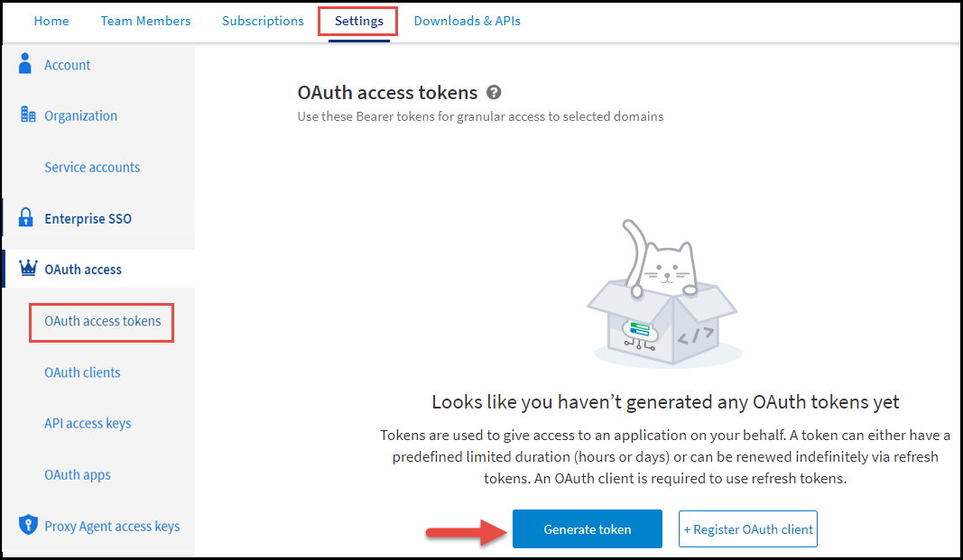Viewport: 963px width, 560px height.
Task: Click the Generate token button
Action: tap(587, 528)
